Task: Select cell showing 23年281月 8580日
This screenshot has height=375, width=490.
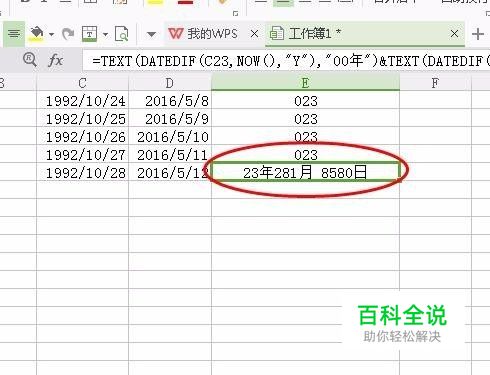Action: pyautogui.click(x=305, y=173)
